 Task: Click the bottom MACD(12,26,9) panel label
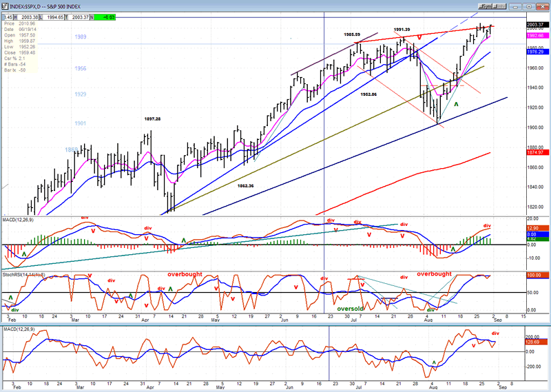click(19, 329)
